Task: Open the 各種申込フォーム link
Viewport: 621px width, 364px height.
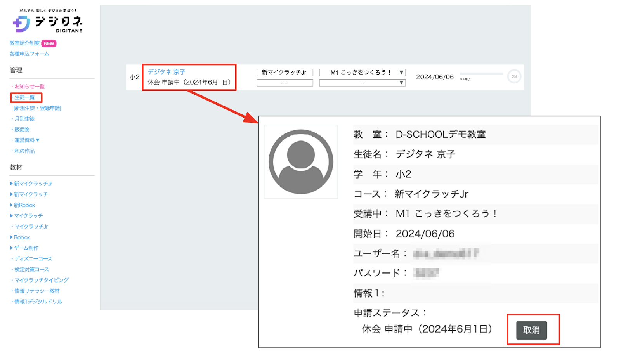Action: pyautogui.click(x=29, y=54)
